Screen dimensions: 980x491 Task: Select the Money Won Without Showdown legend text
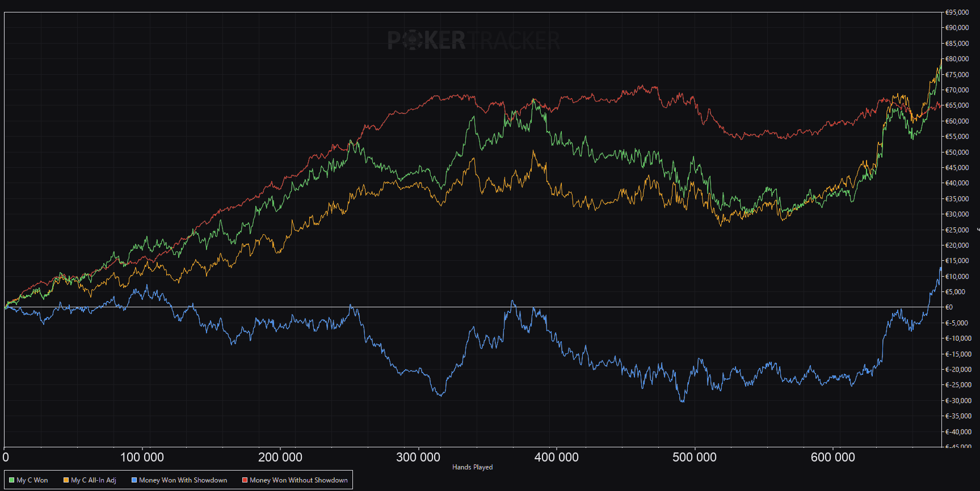(x=298, y=480)
